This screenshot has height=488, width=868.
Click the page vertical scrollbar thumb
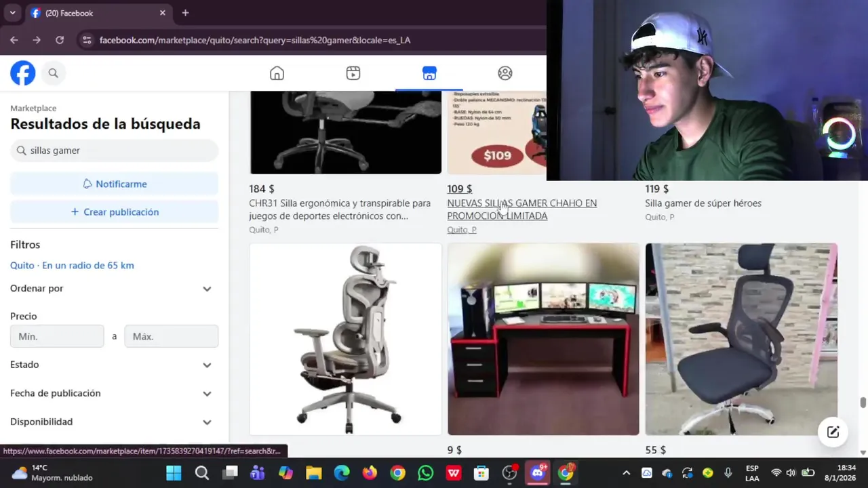pos(863,403)
